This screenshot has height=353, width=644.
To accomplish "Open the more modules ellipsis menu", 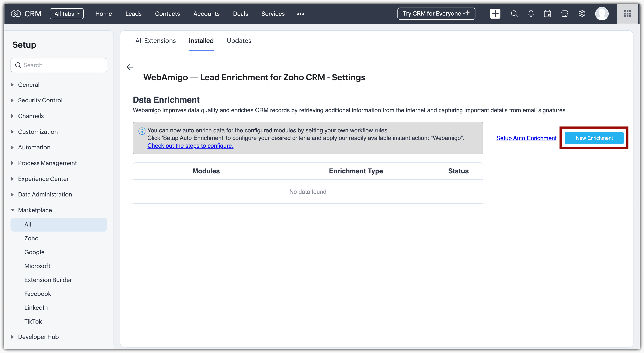I will coord(301,14).
